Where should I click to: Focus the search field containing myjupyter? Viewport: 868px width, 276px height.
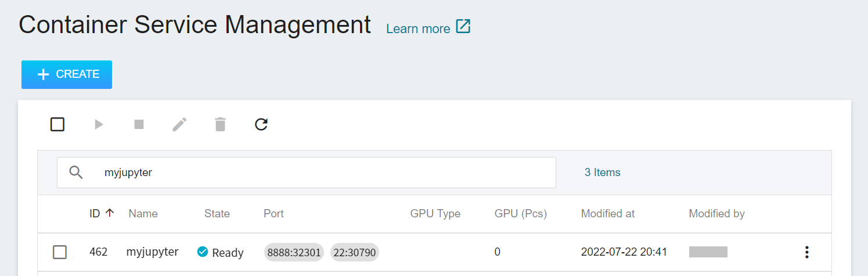[x=325, y=173]
